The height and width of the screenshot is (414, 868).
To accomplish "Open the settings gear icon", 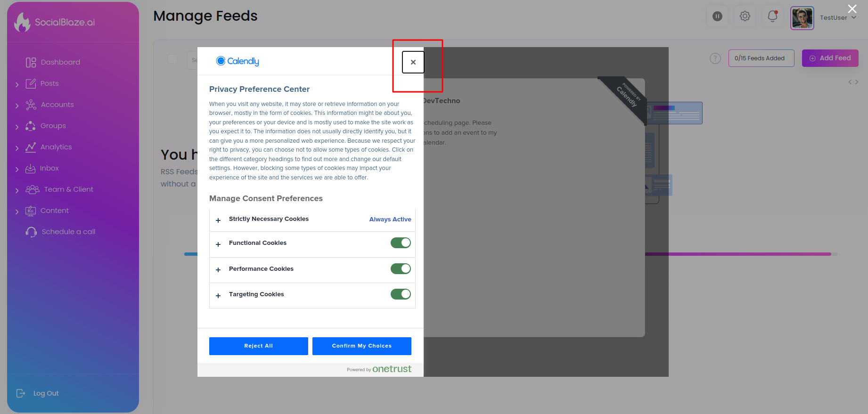I will coord(745,16).
